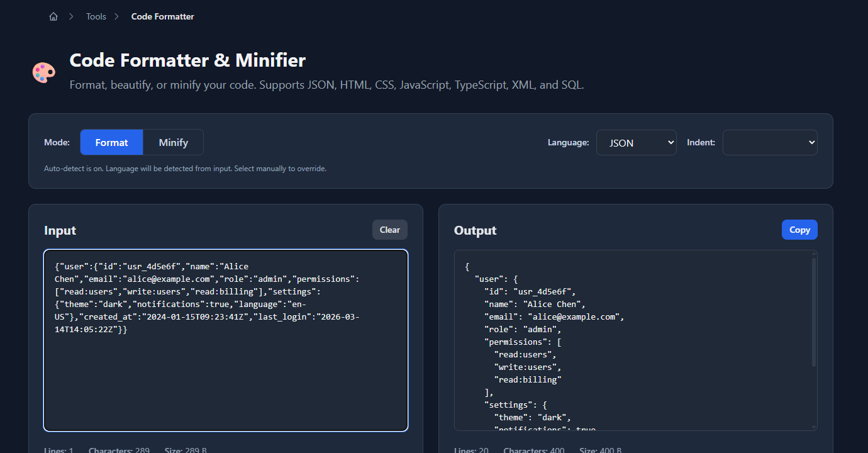Click the "email" line in the output
This screenshot has height=453, width=868.
click(554, 316)
